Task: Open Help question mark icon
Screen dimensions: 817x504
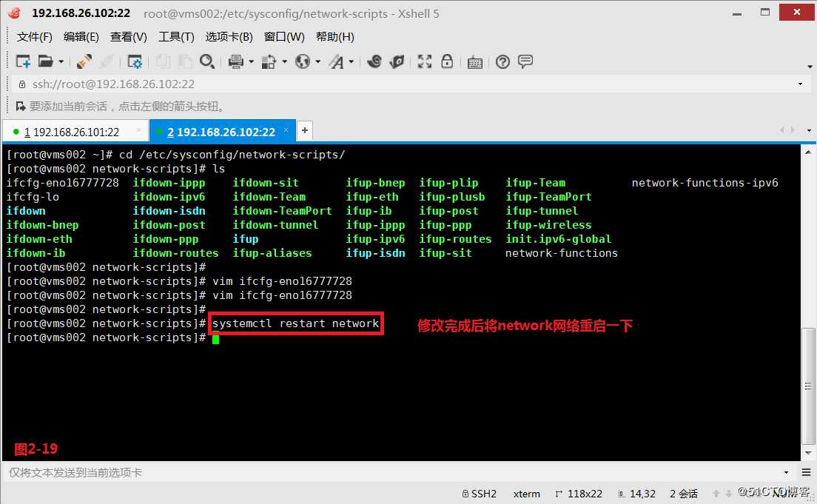Action: point(502,62)
